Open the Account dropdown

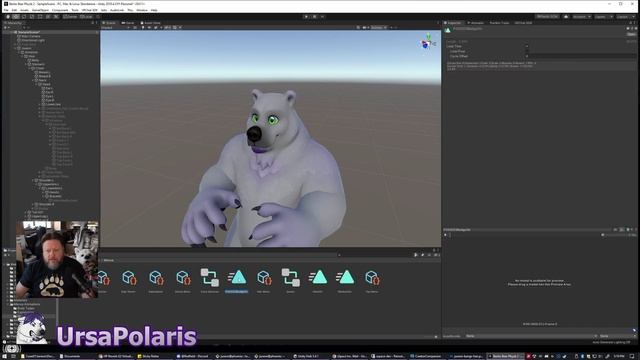pos(582,17)
